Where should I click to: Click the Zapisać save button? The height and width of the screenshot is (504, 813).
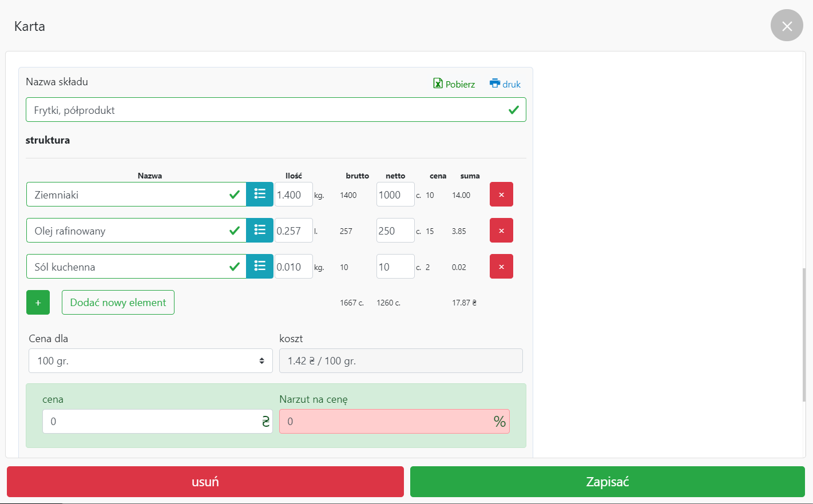pyautogui.click(x=607, y=482)
